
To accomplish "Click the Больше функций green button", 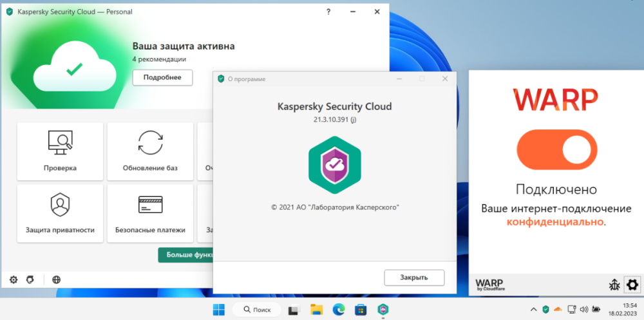I will [185, 255].
